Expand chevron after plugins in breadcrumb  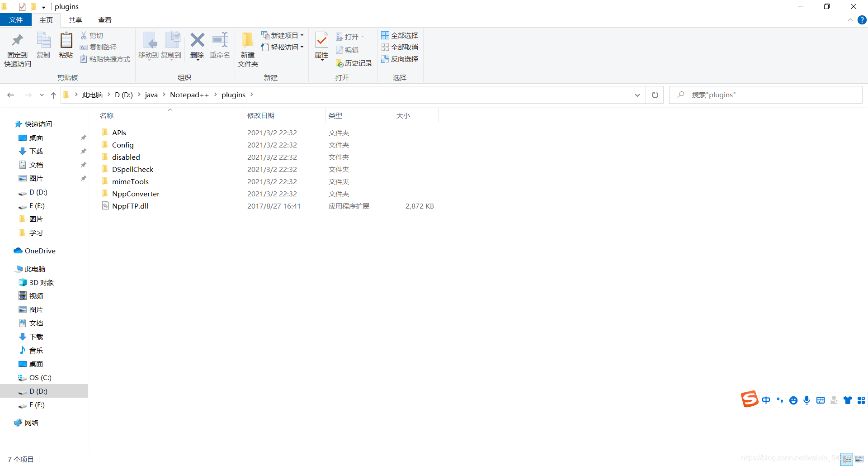pos(252,95)
